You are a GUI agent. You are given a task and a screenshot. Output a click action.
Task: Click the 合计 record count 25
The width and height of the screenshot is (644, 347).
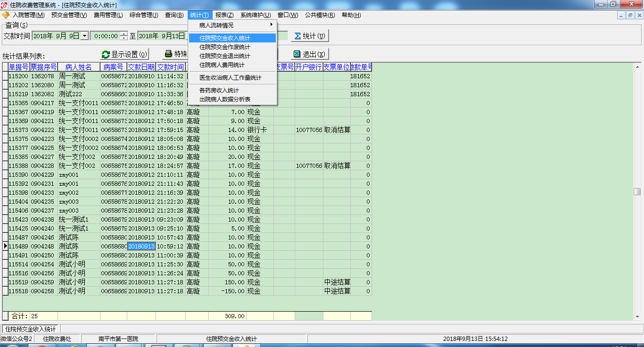(x=44, y=316)
